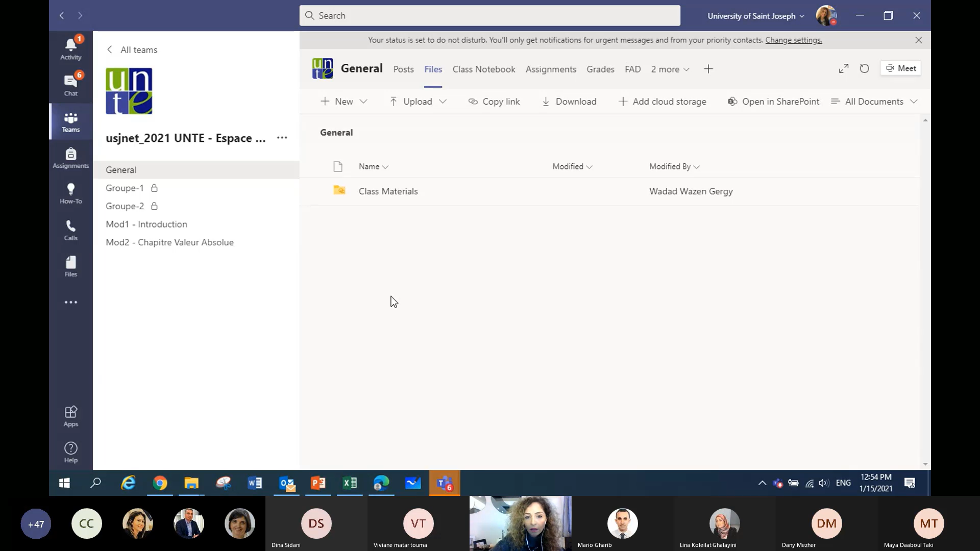Open the Modified column dropdown
The height and width of the screenshot is (551, 980).
pos(572,167)
